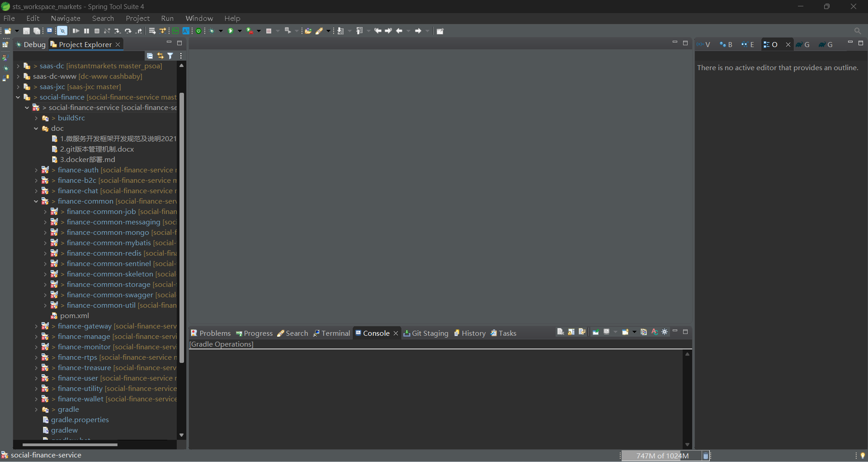Open the Coverage launch dropdown arrow

259,31
